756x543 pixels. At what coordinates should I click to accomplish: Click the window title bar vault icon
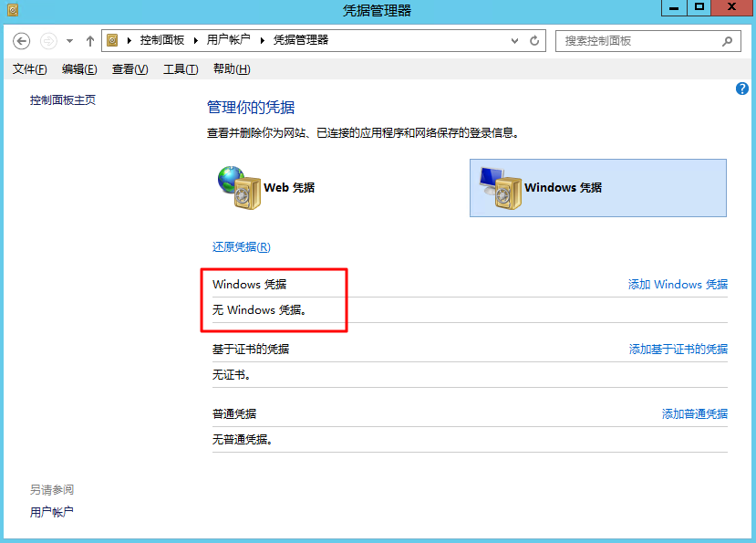point(13,10)
